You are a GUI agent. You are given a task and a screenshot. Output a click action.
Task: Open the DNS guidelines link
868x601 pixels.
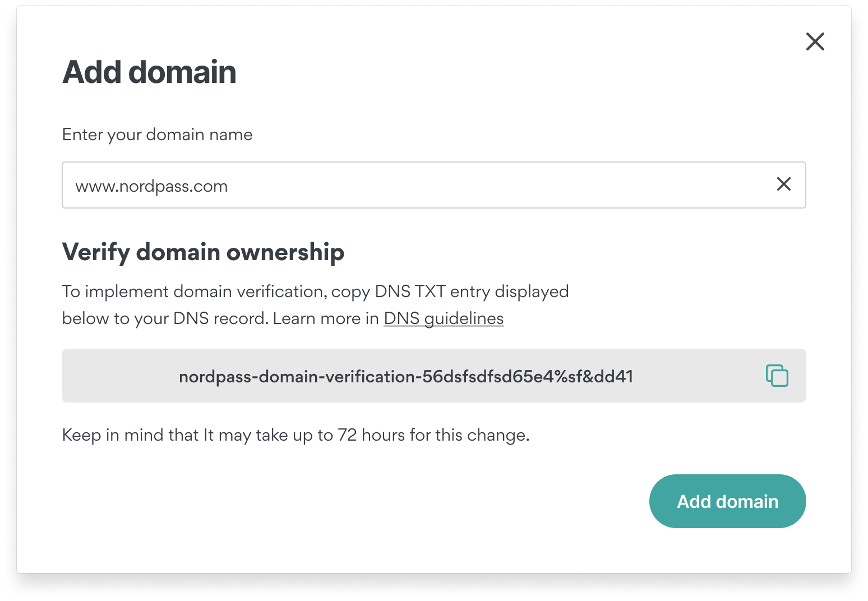pyautogui.click(x=444, y=318)
